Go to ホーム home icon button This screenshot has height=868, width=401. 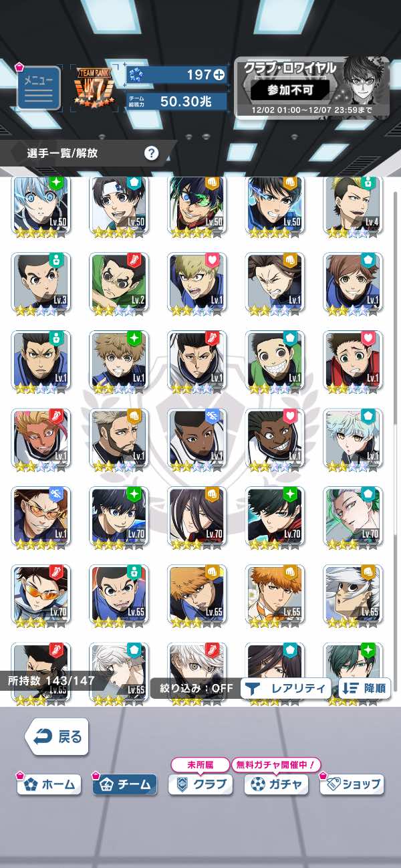pos(49,784)
